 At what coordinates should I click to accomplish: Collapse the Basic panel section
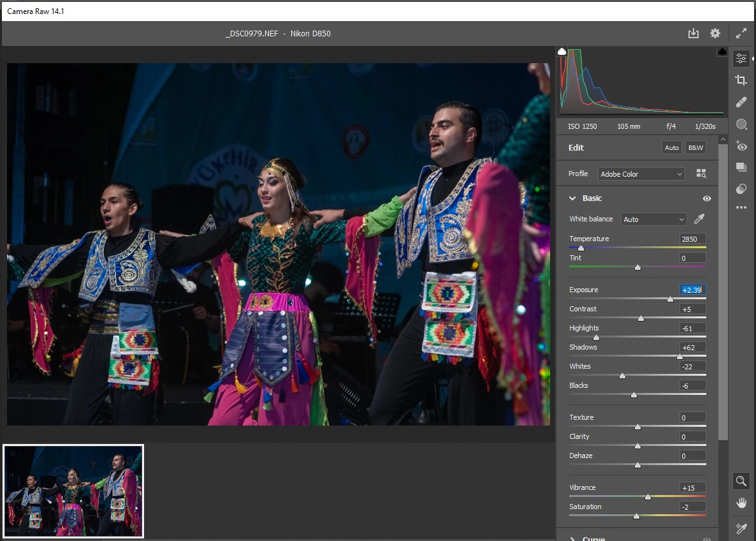click(572, 198)
